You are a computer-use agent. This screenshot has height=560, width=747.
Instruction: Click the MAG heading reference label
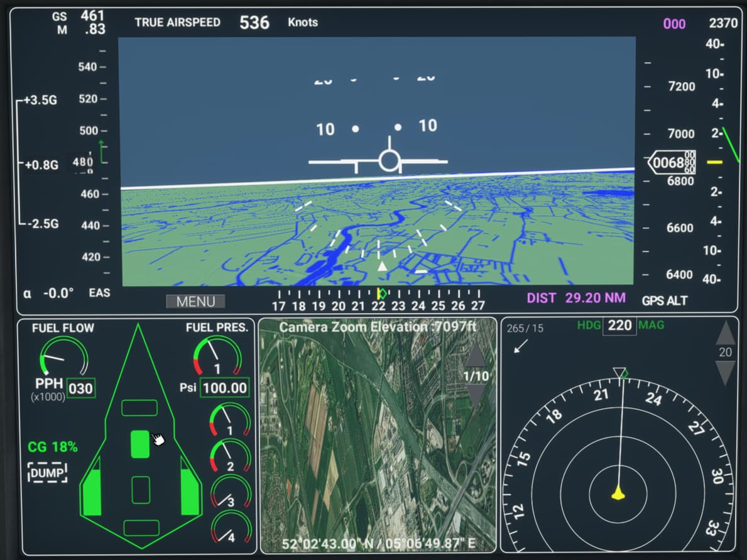point(651,326)
